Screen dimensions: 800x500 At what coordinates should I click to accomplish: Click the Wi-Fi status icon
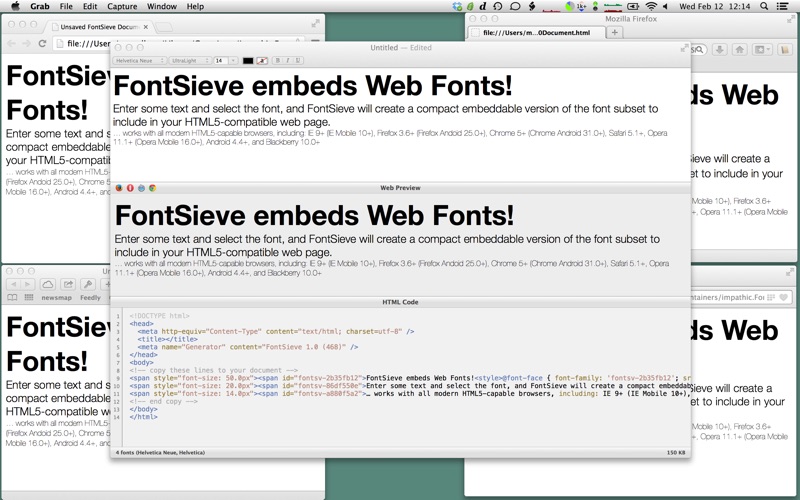(651, 6)
